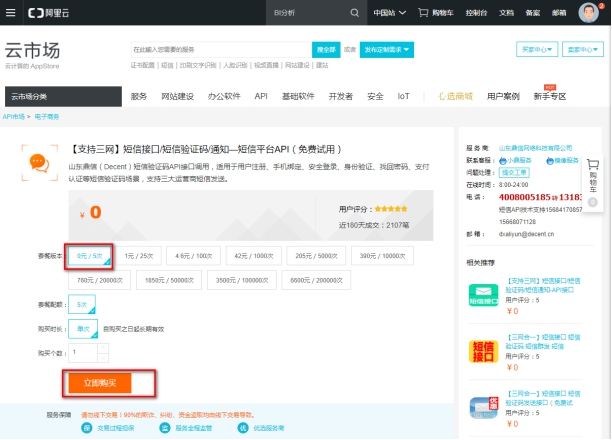
Task: Expand the 买家中心 dropdown
Action: pos(537,50)
